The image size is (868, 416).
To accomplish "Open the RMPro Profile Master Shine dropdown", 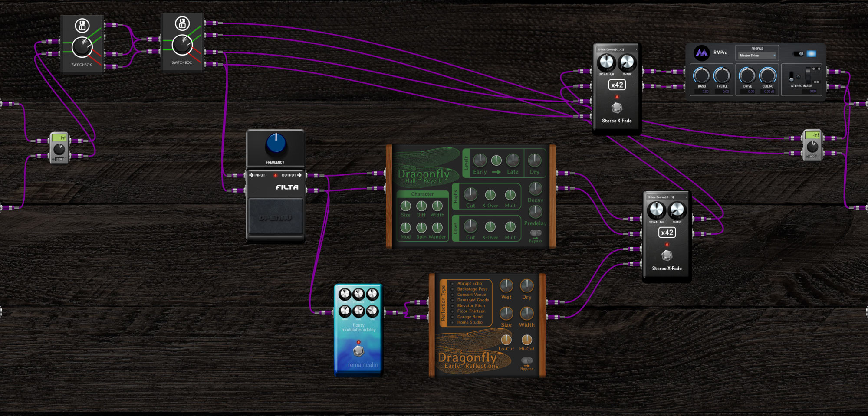I will tap(757, 56).
